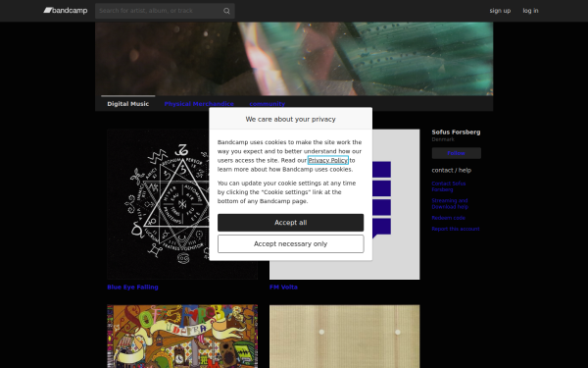Click the Bandcamp logo
This screenshot has width=588, height=368.
(66, 11)
